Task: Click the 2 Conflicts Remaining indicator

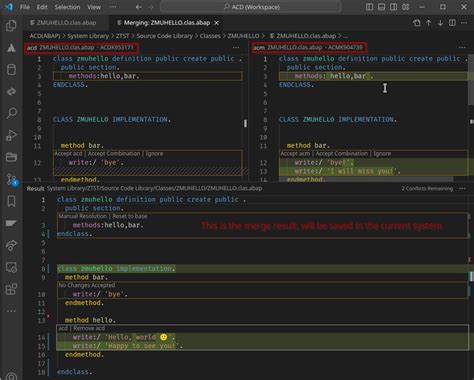Action: (427, 189)
